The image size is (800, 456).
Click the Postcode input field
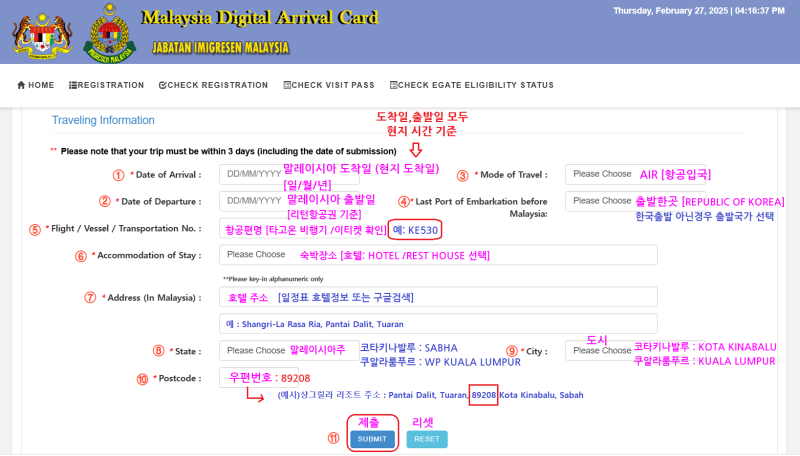pos(258,377)
